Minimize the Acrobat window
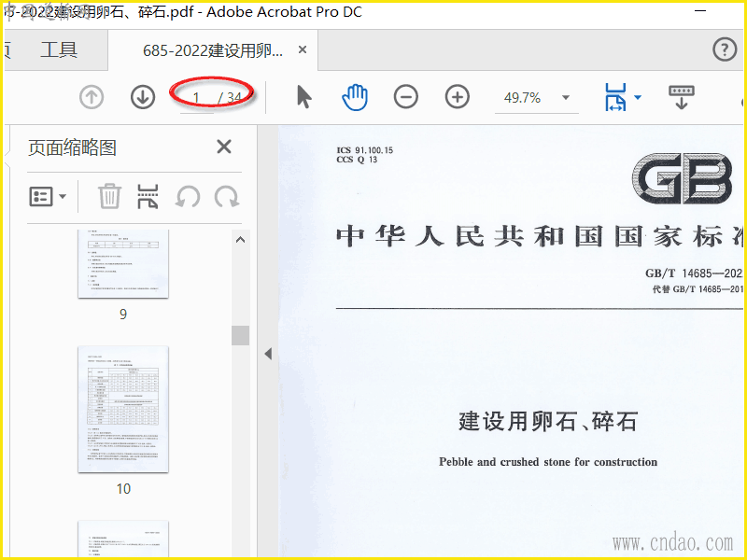This screenshot has height=560, width=747. coord(700,10)
